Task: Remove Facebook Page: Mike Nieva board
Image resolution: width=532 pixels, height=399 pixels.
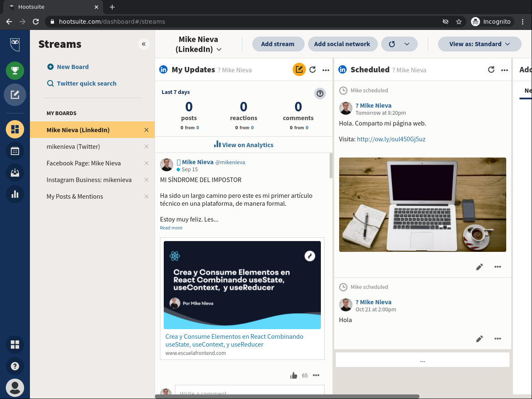Action: [x=146, y=163]
